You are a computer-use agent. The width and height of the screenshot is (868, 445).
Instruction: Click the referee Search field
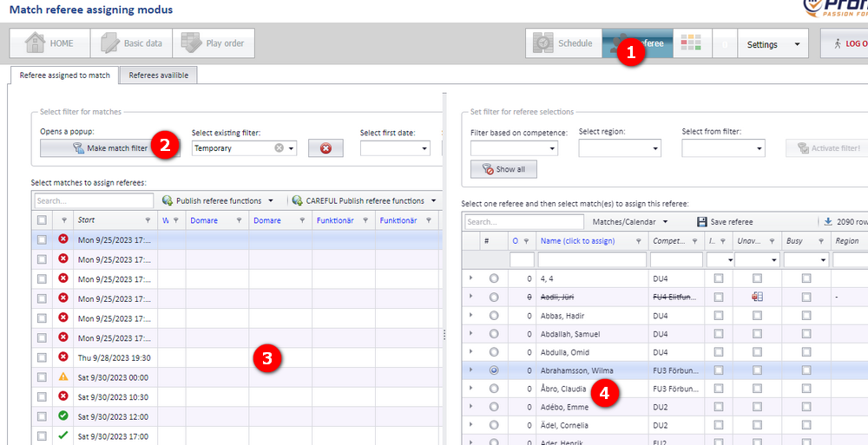click(x=524, y=221)
